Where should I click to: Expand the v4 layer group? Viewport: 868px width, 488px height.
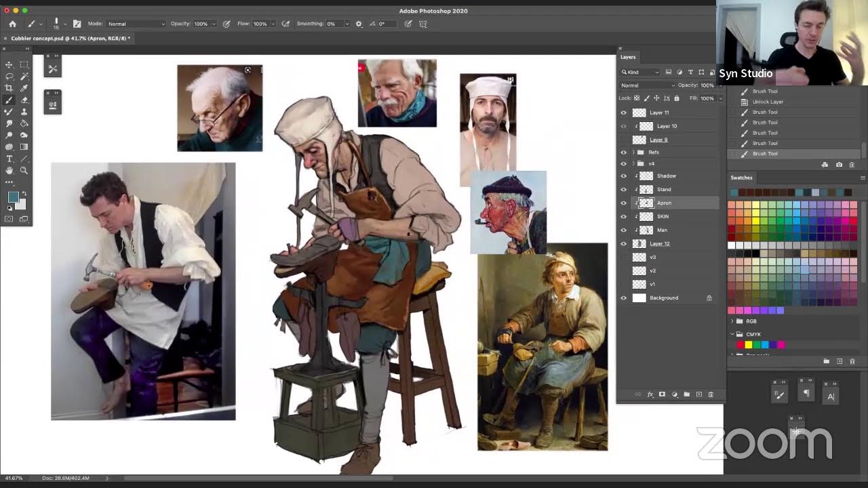tap(633, 163)
